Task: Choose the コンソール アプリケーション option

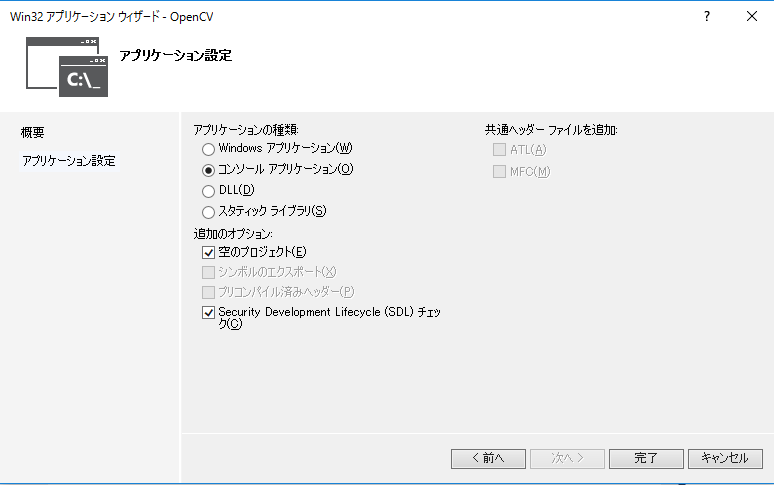Action: (209, 170)
